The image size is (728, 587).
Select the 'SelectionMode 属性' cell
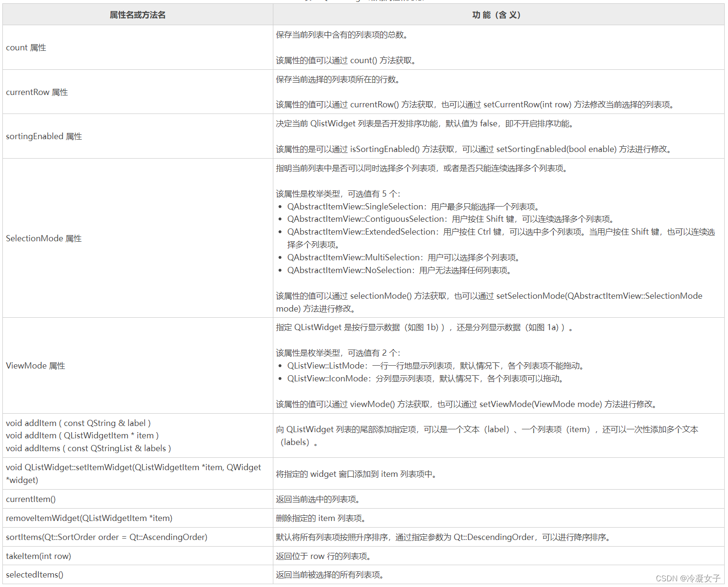[x=138, y=238]
